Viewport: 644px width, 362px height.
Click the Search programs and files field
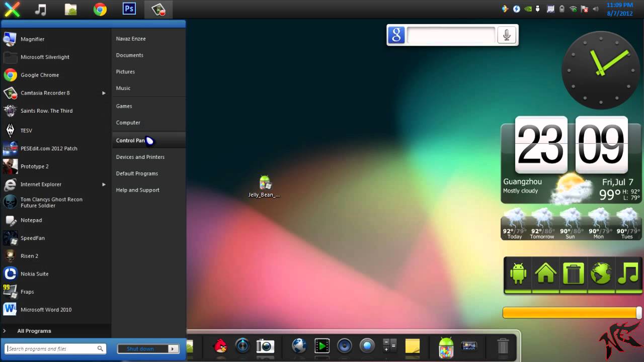click(55, 348)
